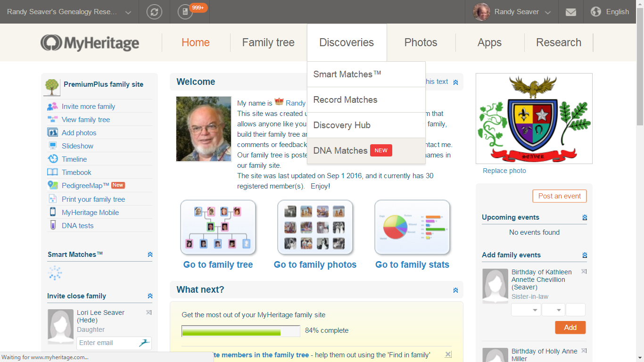Open the 999+ notifications icon

point(185,12)
